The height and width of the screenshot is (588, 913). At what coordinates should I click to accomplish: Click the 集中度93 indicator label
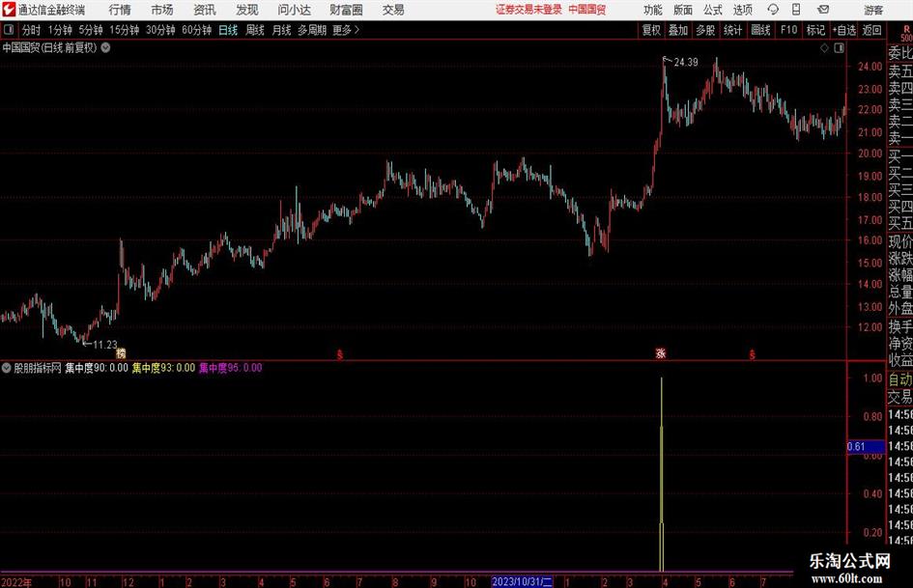point(163,367)
